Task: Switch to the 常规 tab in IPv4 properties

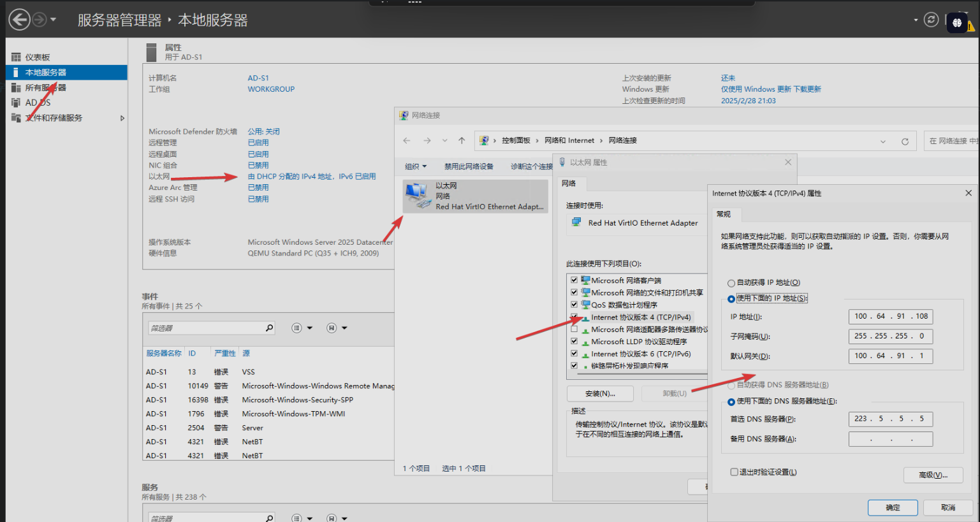Action: (724, 214)
